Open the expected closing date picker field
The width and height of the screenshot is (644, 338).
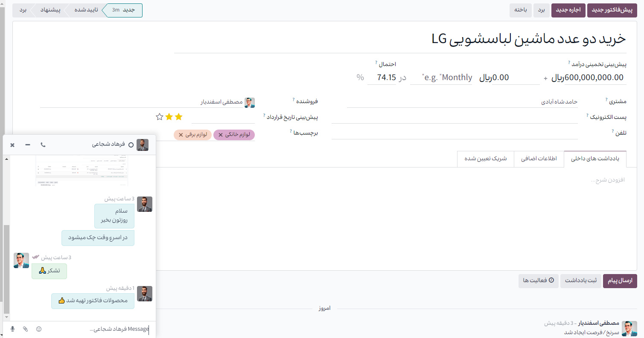(222, 117)
